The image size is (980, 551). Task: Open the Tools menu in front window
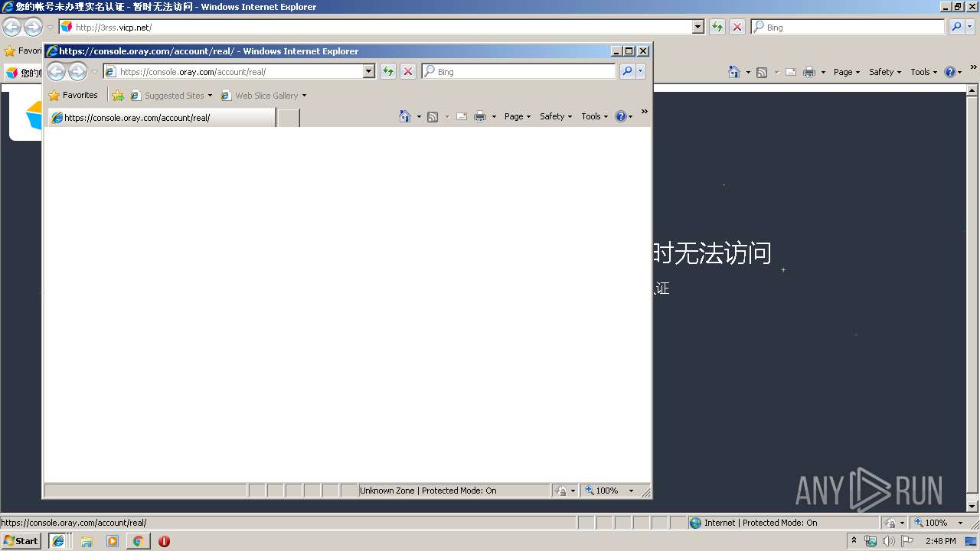click(594, 116)
